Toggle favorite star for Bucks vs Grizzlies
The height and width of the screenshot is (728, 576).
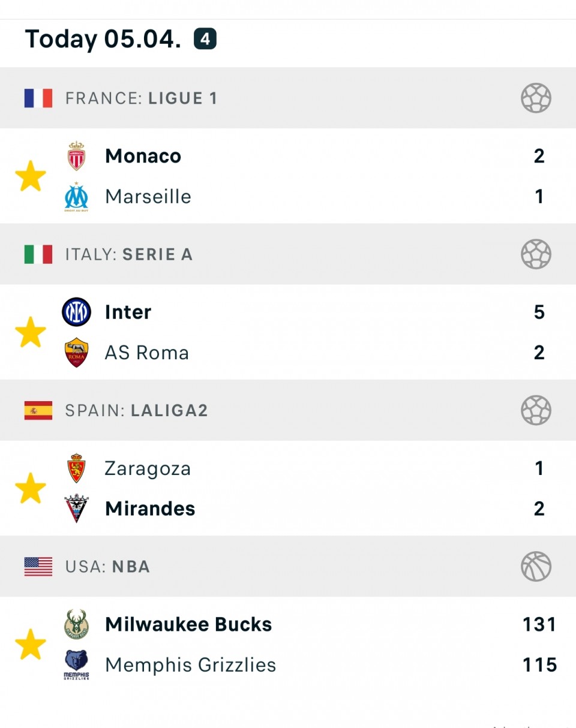[x=30, y=645]
